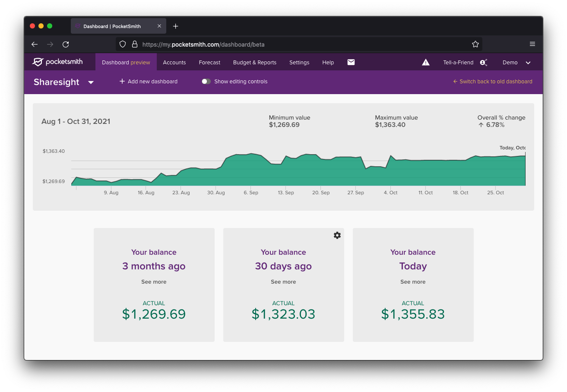Select Budget & Reports from the navigation
Image resolution: width=567 pixels, height=392 pixels.
pyautogui.click(x=254, y=62)
